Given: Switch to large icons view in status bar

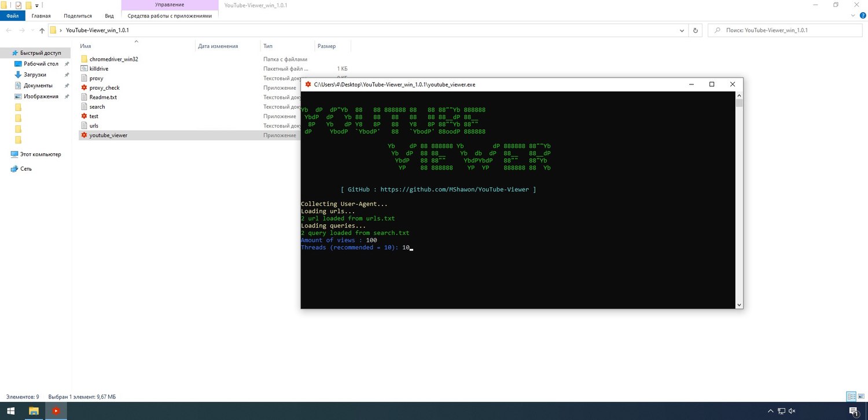Looking at the screenshot, I should click(861, 397).
